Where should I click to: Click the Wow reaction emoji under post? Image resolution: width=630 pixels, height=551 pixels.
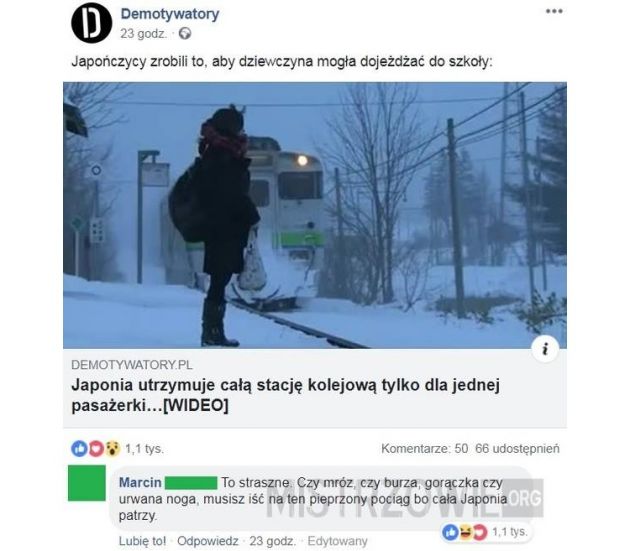click(x=113, y=449)
